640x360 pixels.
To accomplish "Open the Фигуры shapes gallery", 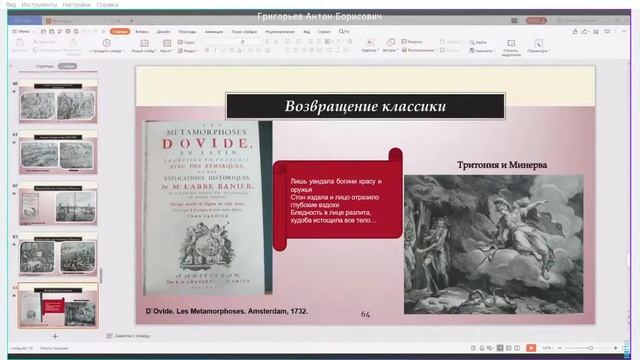I will [x=391, y=45].
